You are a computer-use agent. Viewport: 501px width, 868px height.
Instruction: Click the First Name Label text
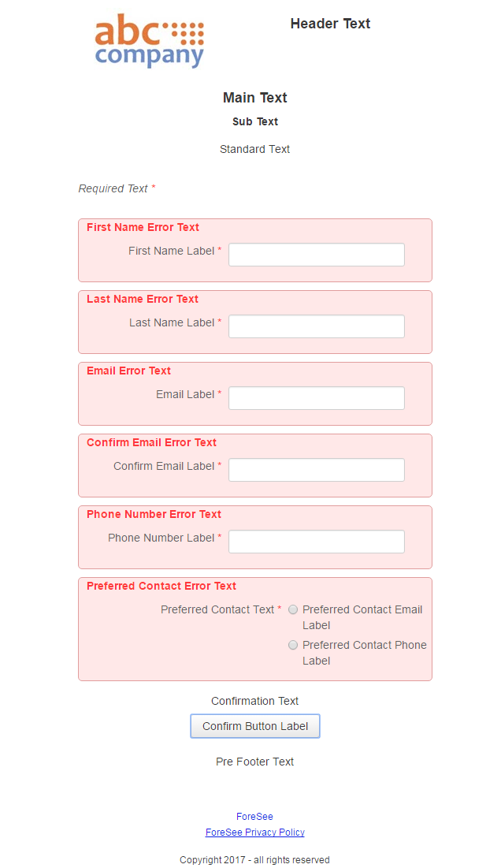(171, 251)
